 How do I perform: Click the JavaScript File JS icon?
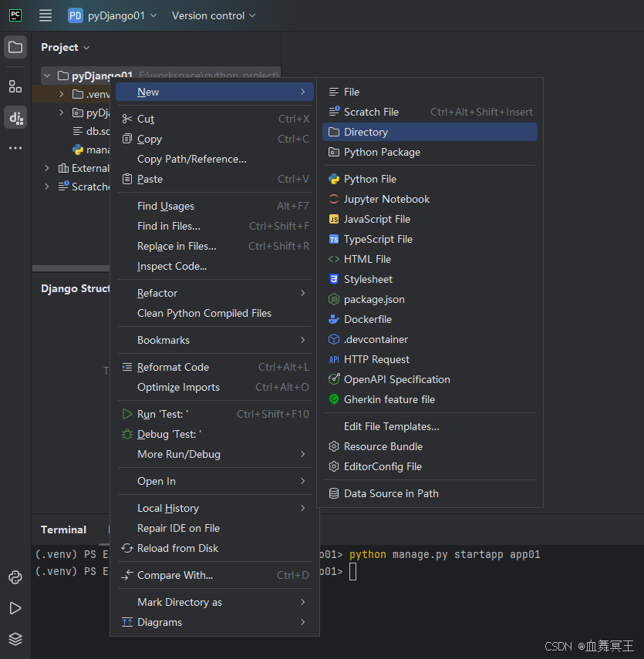(x=334, y=220)
